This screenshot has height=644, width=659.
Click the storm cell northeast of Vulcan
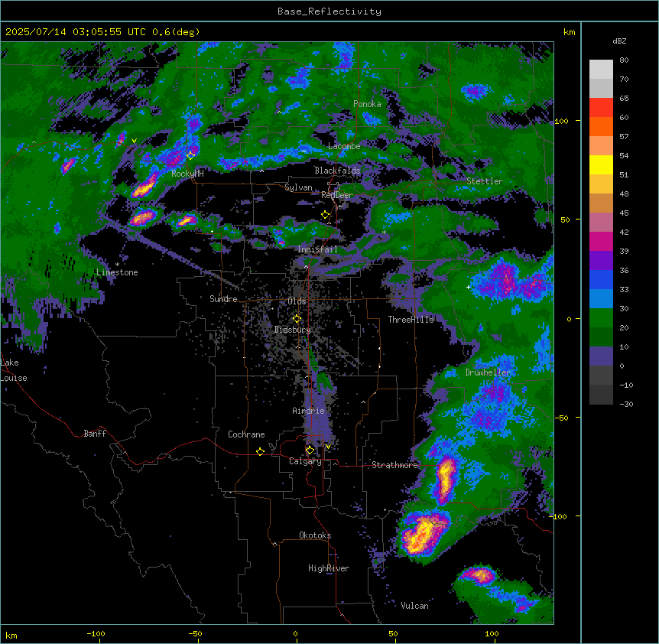[478, 575]
